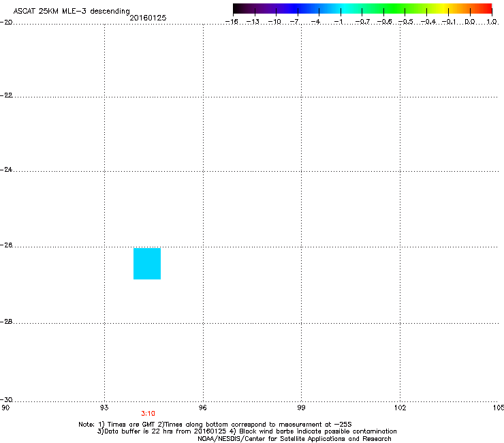The image size is (504, 443).
Task: Click the rainbow color scale bar
Action: (x=362, y=9)
